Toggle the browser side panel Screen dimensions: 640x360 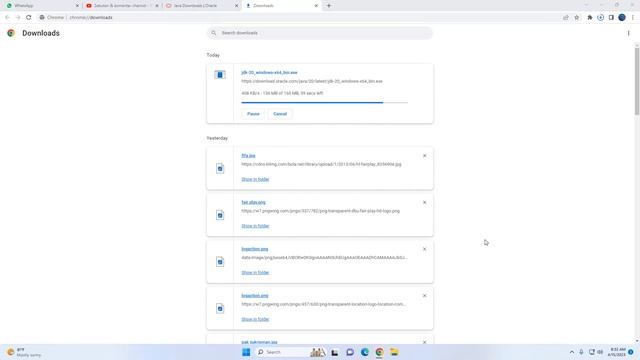click(x=611, y=18)
